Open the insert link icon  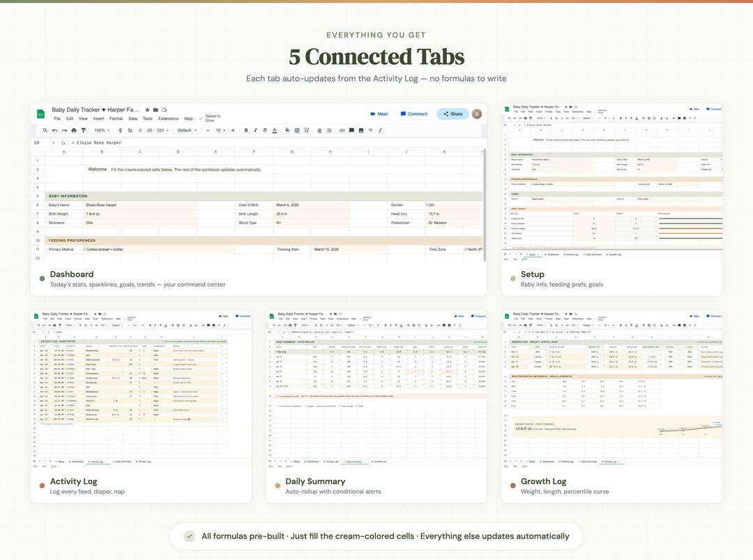pyautogui.click(x=342, y=130)
